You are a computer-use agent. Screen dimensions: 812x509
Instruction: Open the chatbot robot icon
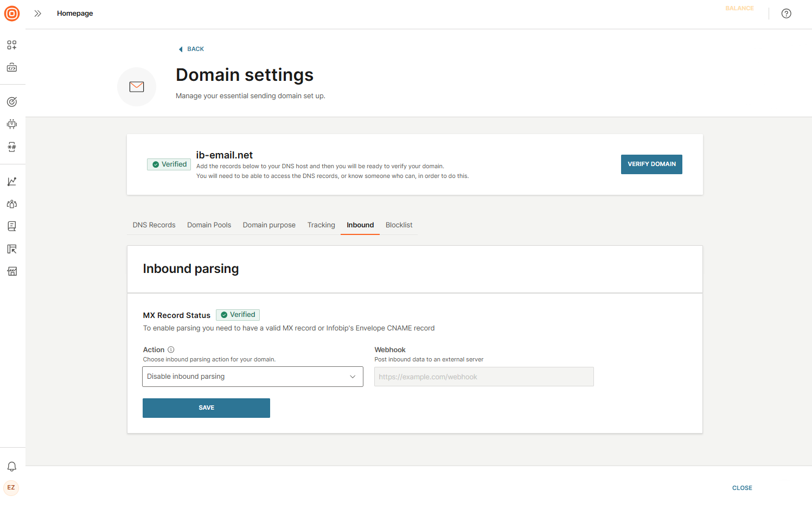click(x=12, y=124)
